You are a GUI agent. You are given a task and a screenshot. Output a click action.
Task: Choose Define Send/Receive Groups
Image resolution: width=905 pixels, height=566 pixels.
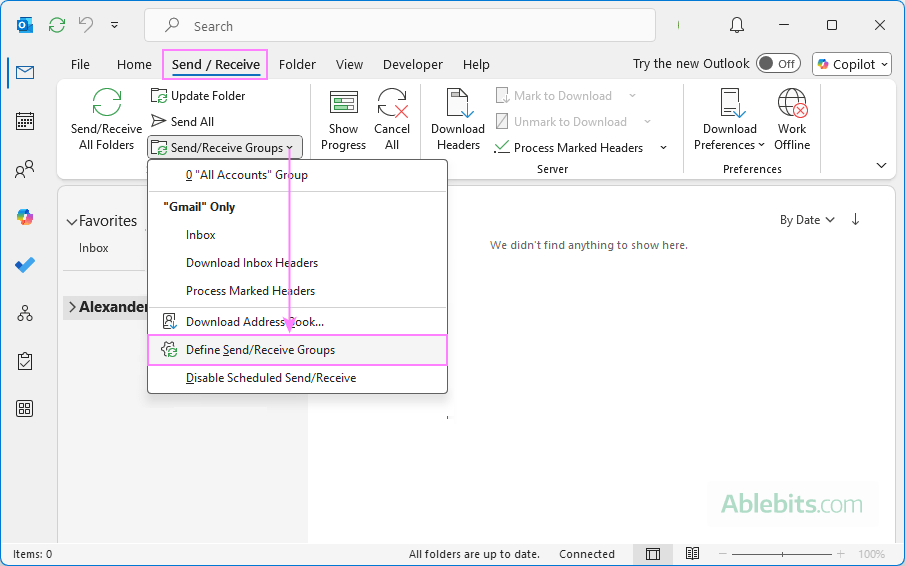click(x=297, y=350)
